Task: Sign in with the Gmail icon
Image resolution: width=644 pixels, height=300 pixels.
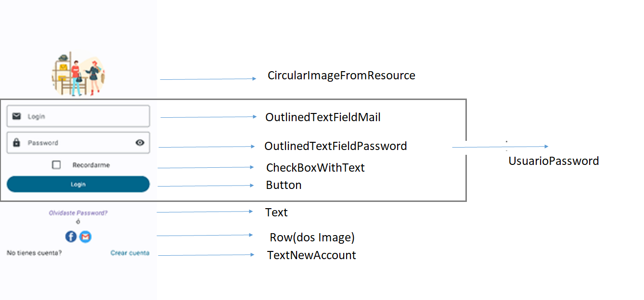Action: (85, 237)
